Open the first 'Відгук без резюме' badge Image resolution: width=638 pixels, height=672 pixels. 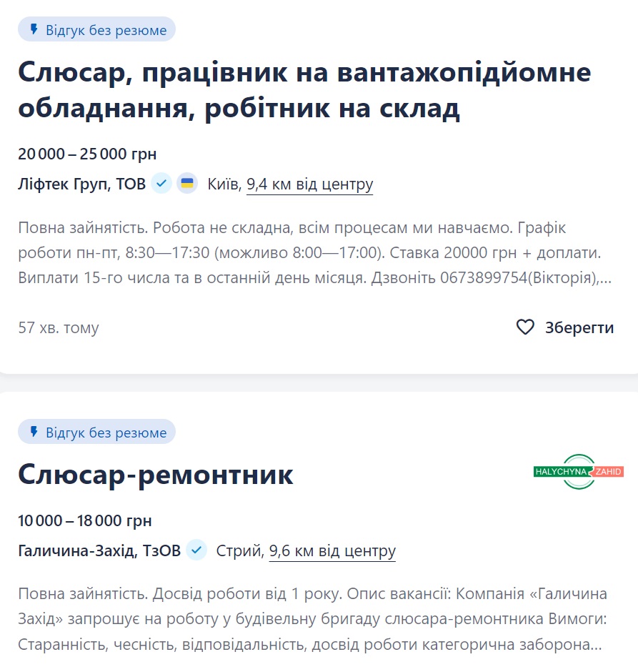click(96, 29)
